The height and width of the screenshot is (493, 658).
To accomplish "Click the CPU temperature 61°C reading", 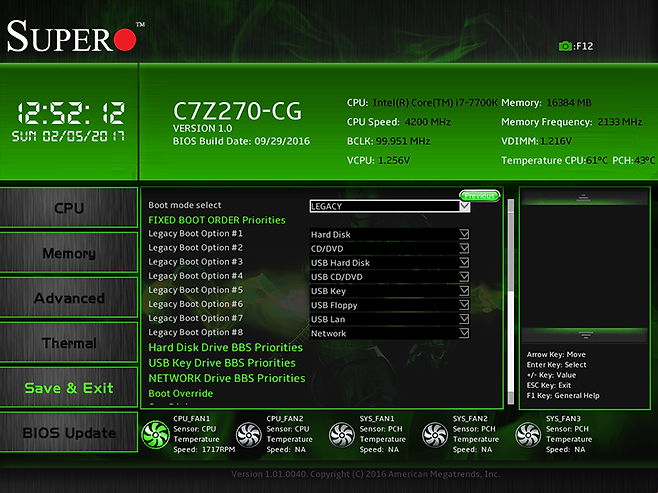I will pyautogui.click(x=596, y=160).
